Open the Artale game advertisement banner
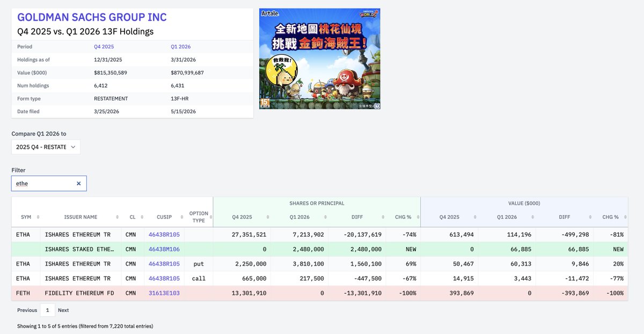The height and width of the screenshot is (334, 644). coord(320,59)
